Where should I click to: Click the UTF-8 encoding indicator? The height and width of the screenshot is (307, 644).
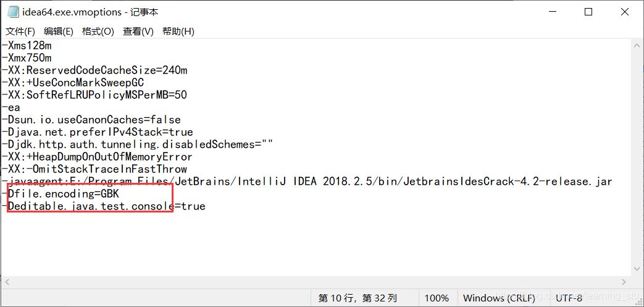(569, 298)
